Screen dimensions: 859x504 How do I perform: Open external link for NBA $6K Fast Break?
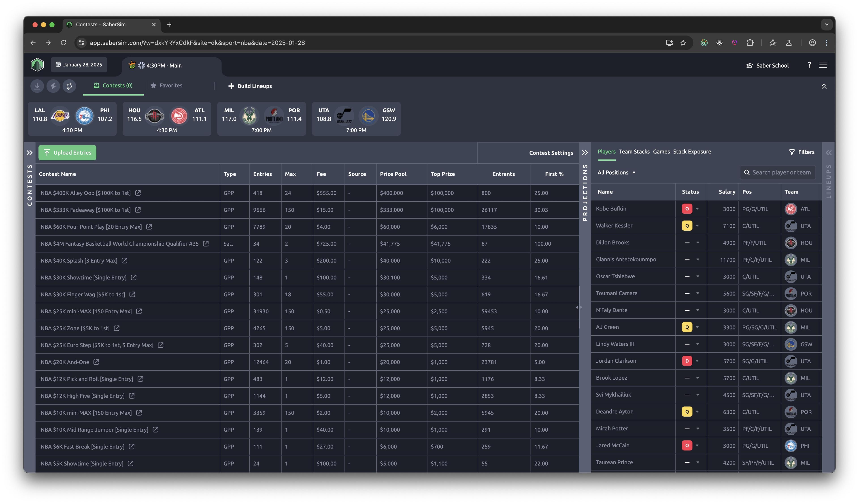click(132, 447)
